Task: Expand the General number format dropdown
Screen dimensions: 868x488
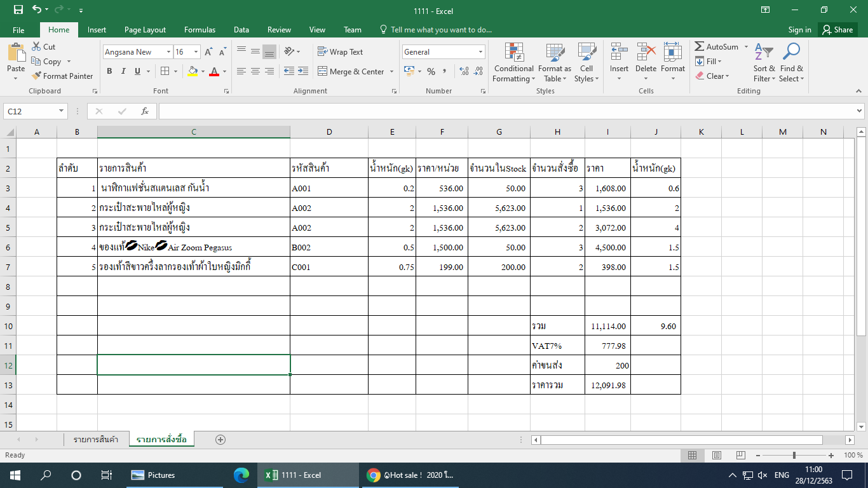Action: tap(480, 52)
